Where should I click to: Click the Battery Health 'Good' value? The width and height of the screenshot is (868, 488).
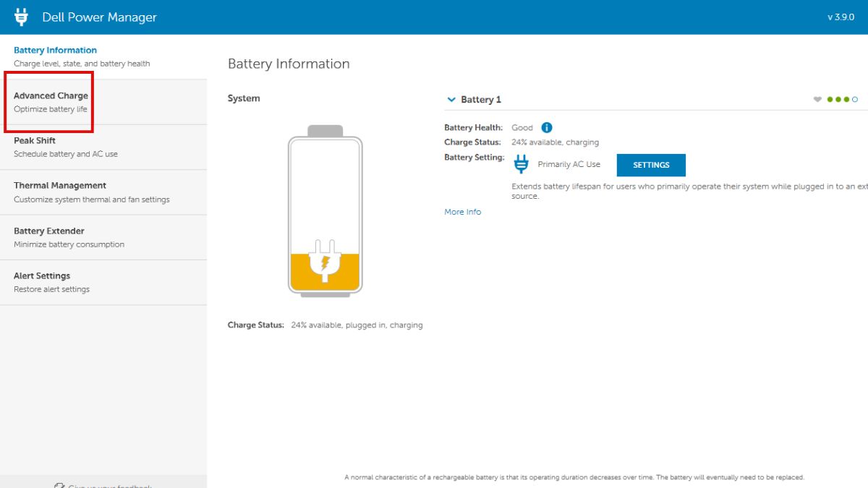tap(522, 127)
